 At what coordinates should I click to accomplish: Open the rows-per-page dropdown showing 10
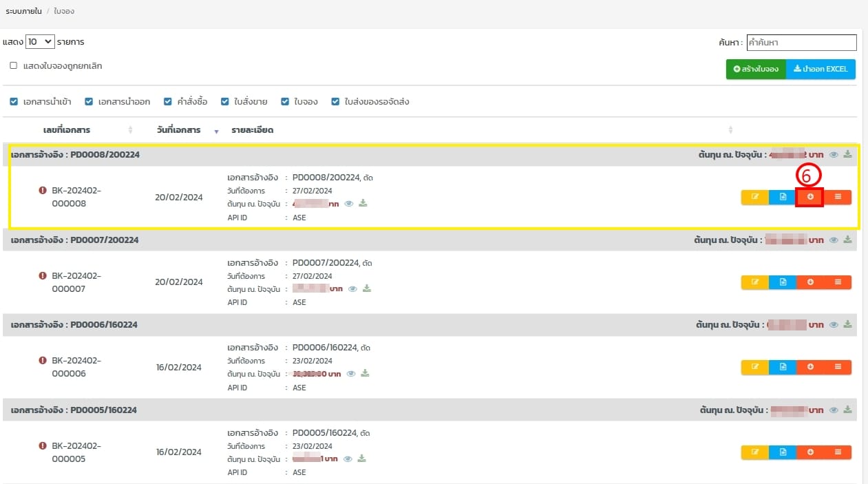pyautogui.click(x=40, y=42)
